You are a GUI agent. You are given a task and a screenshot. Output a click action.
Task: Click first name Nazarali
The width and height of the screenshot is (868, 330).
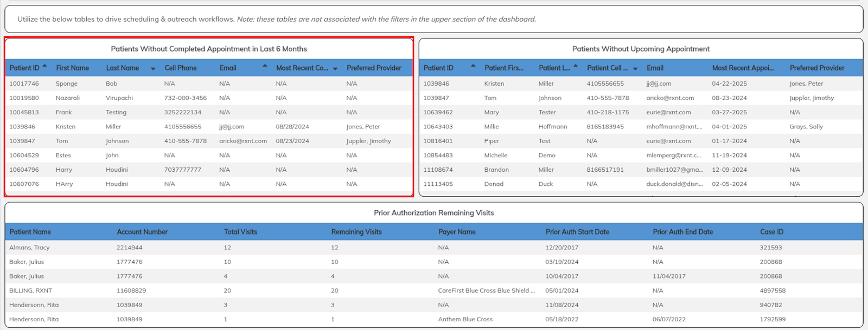[x=68, y=98]
